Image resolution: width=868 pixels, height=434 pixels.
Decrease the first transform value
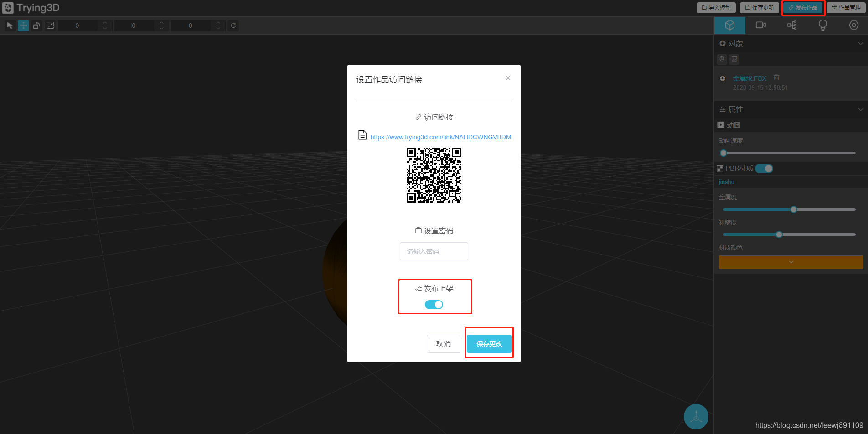click(x=105, y=28)
